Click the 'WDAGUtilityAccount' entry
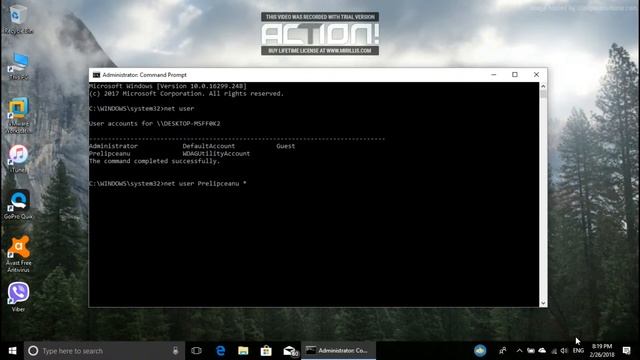Image resolution: width=640 pixels, height=360 pixels. 216,153
